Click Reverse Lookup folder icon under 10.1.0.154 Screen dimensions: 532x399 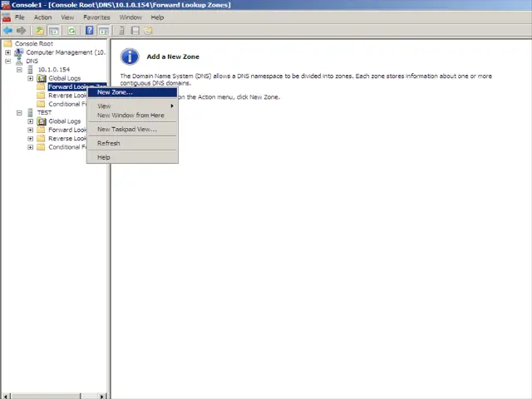[x=41, y=96]
